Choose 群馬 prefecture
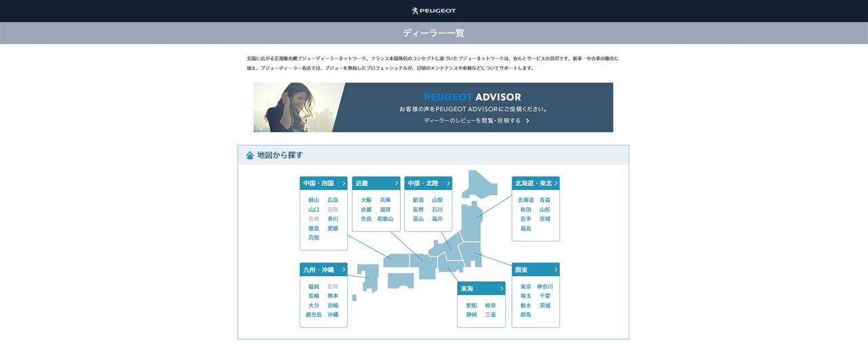 pyautogui.click(x=526, y=315)
